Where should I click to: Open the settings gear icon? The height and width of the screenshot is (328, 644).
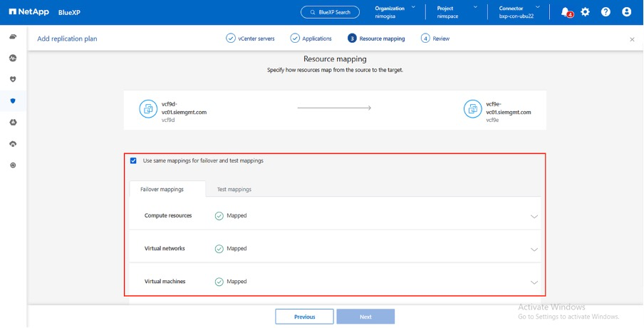coord(586,12)
